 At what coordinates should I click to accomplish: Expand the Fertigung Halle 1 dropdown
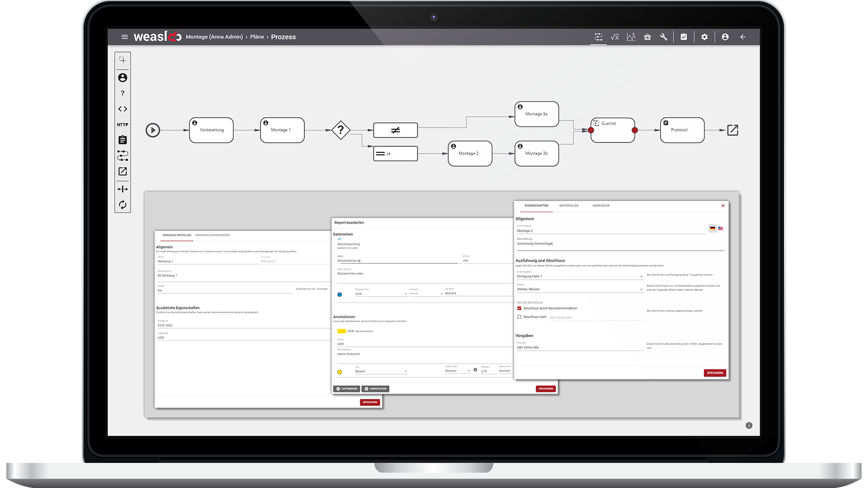pos(641,277)
